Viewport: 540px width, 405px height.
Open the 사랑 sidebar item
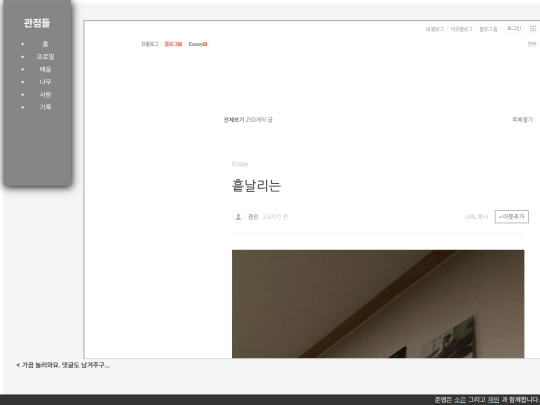click(45, 94)
